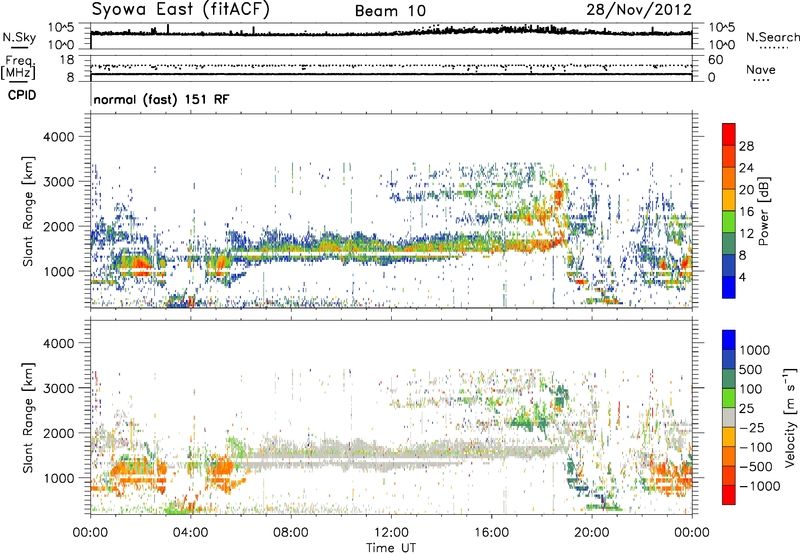The image size is (800, 554).
Task: Pick the blue bottom segment of Power colorbar
Action: (729, 288)
